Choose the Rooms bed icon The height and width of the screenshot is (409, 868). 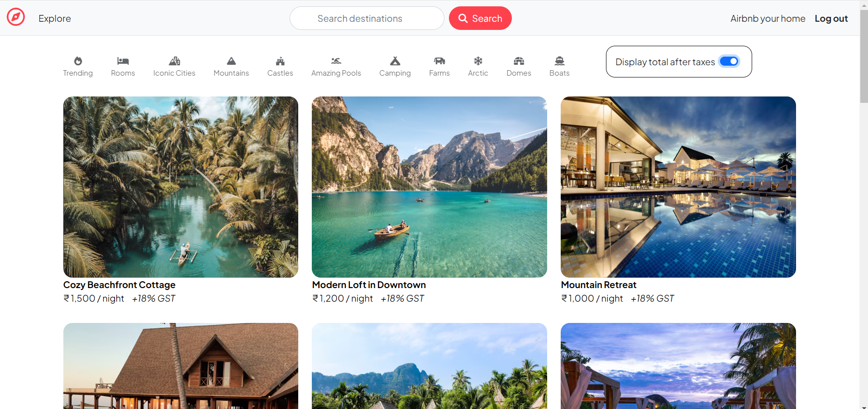(123, 61)
